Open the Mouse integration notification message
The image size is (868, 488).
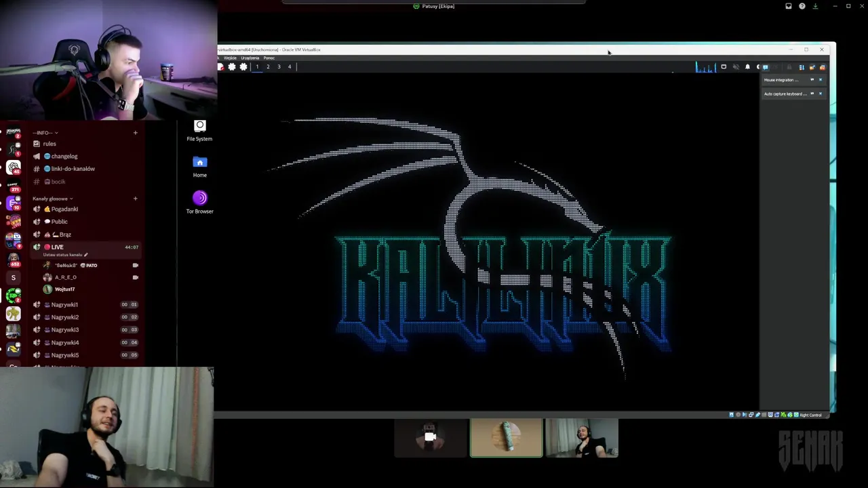pos(781,80)
